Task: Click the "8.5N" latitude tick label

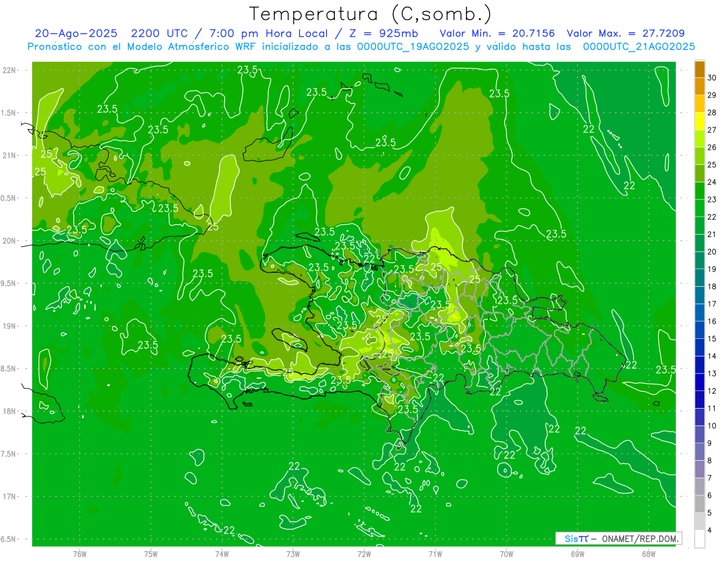Action: click(x=9, y=369)
